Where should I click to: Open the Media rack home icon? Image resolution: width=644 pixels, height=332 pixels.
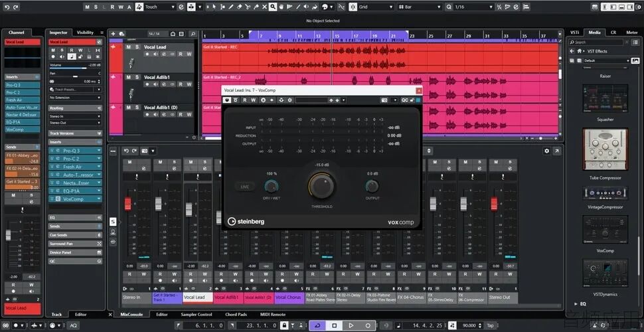point(579,51)
